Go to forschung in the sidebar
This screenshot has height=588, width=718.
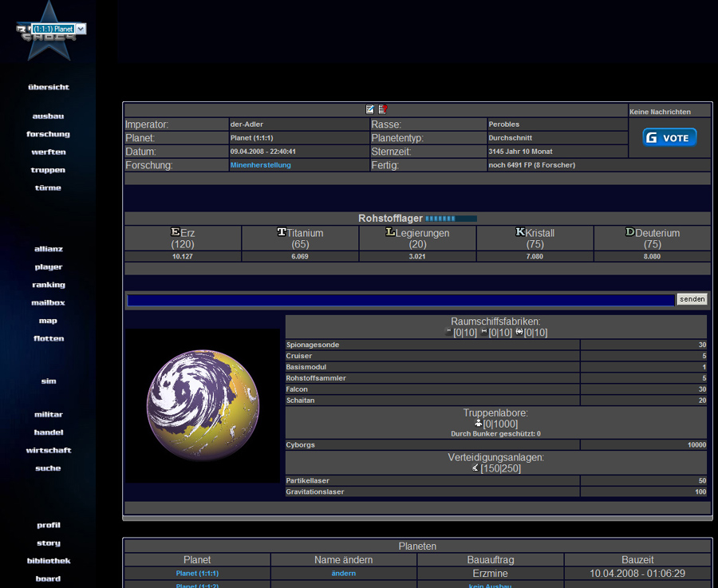(48, 134)
